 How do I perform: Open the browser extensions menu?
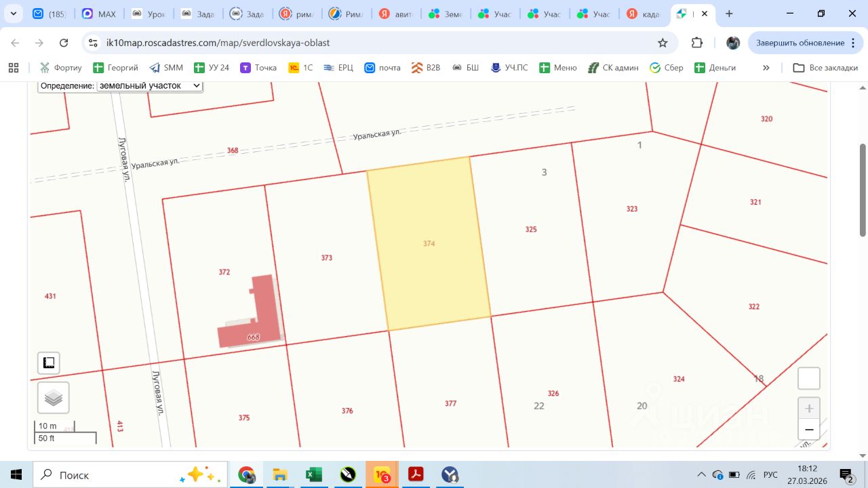(697, 43)
